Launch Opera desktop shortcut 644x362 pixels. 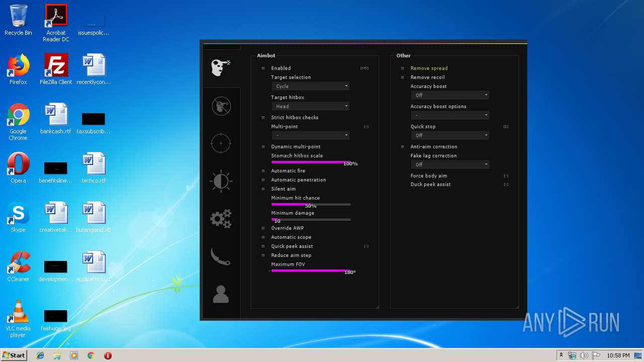point(18,167)
